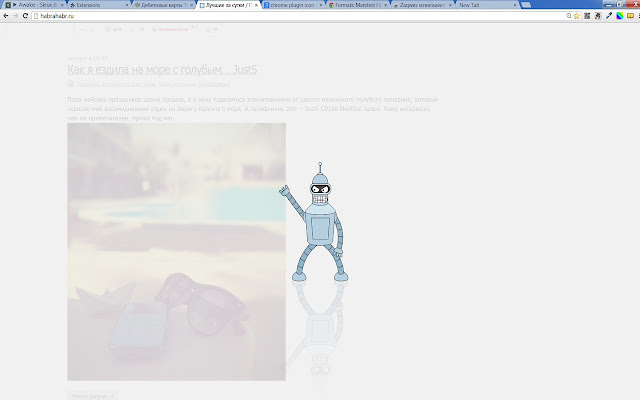The width and height of the screenshot is (640, 400).
Task: Click the blurred pool and sunglasses article photo
Action: click(x=176, y=252)
